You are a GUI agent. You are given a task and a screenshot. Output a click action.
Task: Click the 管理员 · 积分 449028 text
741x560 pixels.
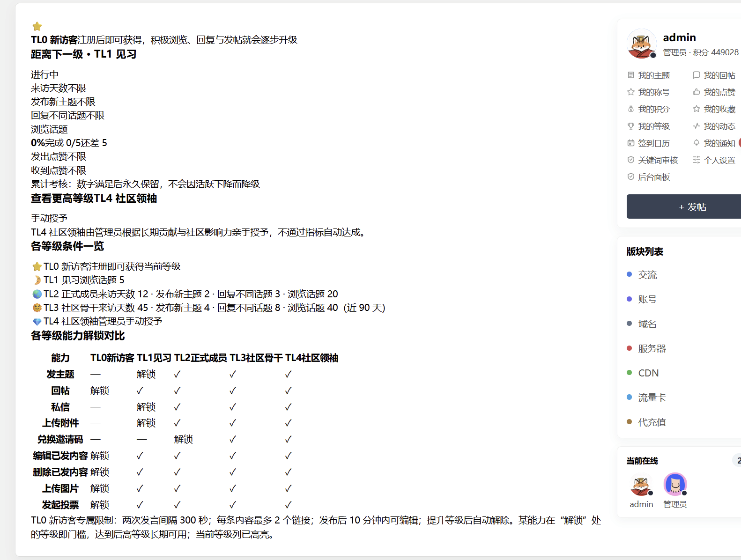click(x=701, y=52)
